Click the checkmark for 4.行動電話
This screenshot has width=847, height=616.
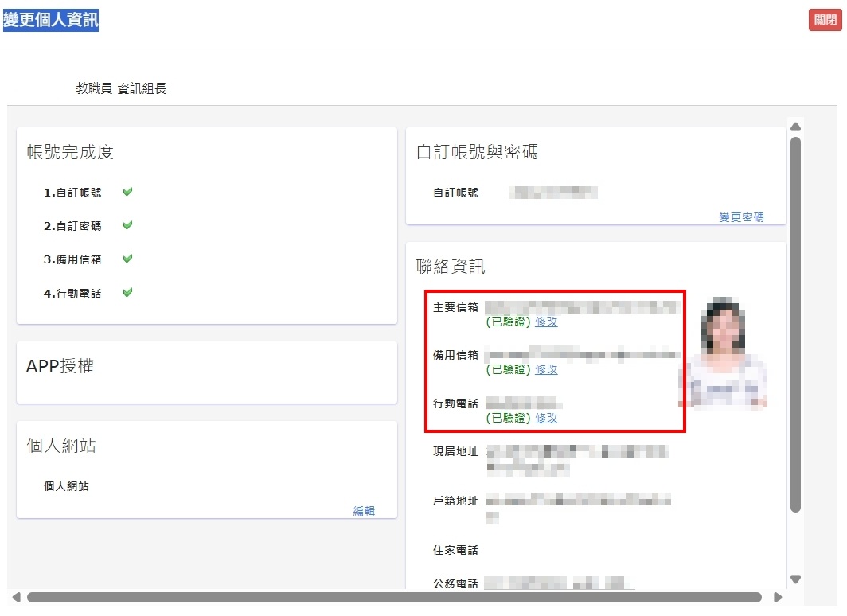(x=127, y=293)
